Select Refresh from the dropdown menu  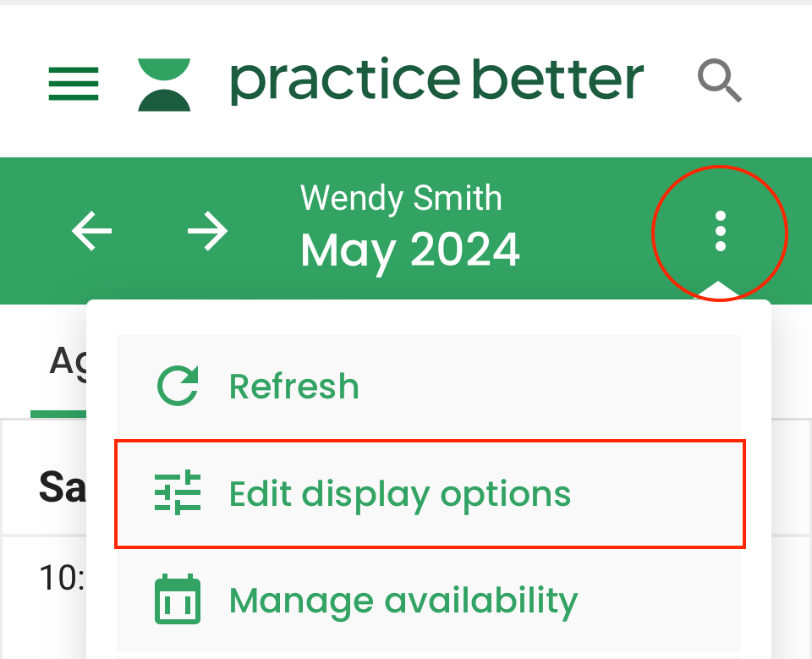click(294, 387)
